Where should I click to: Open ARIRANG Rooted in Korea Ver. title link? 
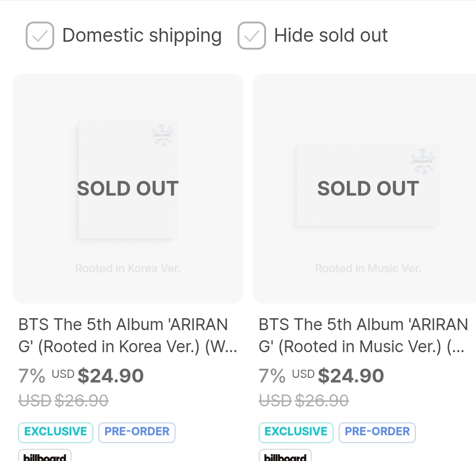pyautogui.click(x=128, y=336)
